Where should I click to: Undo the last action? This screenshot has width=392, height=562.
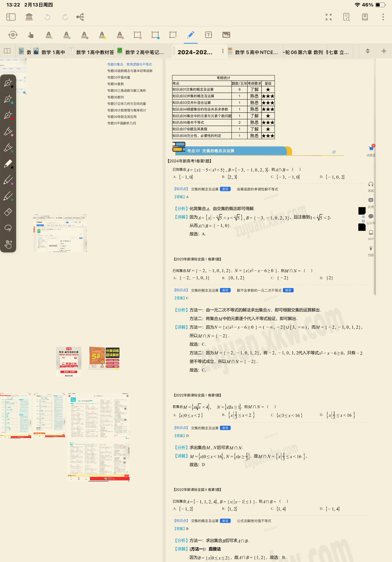click(47, 17)
